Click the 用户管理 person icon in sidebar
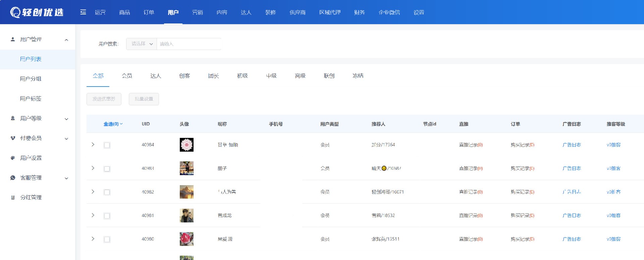 (13, 39)
